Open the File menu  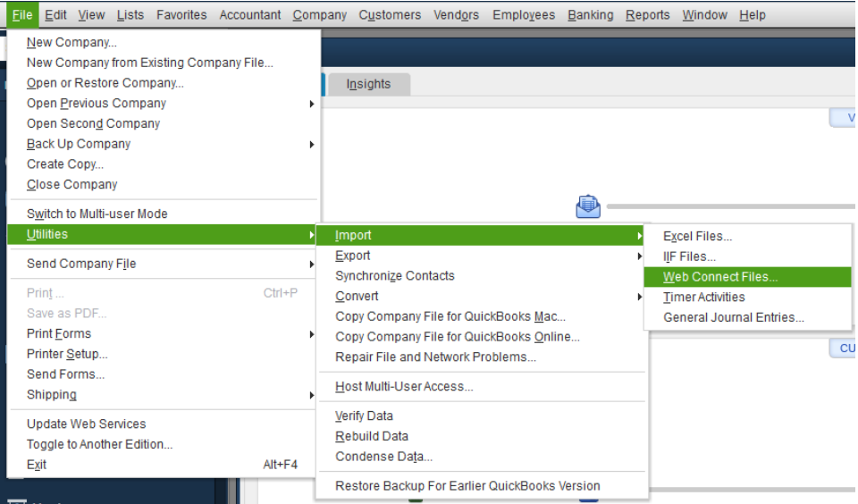22,15
